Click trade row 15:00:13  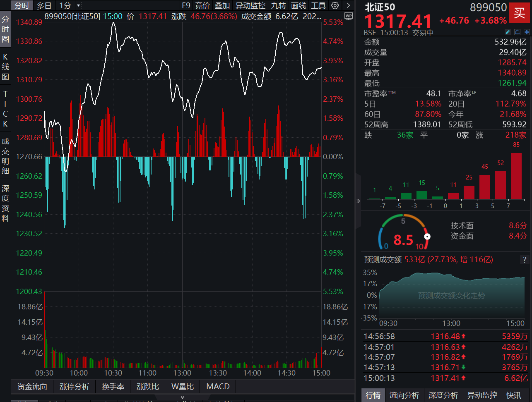pos(445,378)
